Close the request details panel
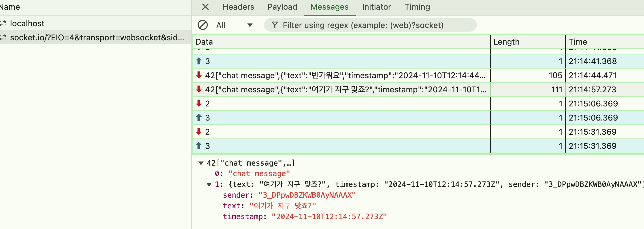This screenshot has width=644, height=229. tap(205, 7)
